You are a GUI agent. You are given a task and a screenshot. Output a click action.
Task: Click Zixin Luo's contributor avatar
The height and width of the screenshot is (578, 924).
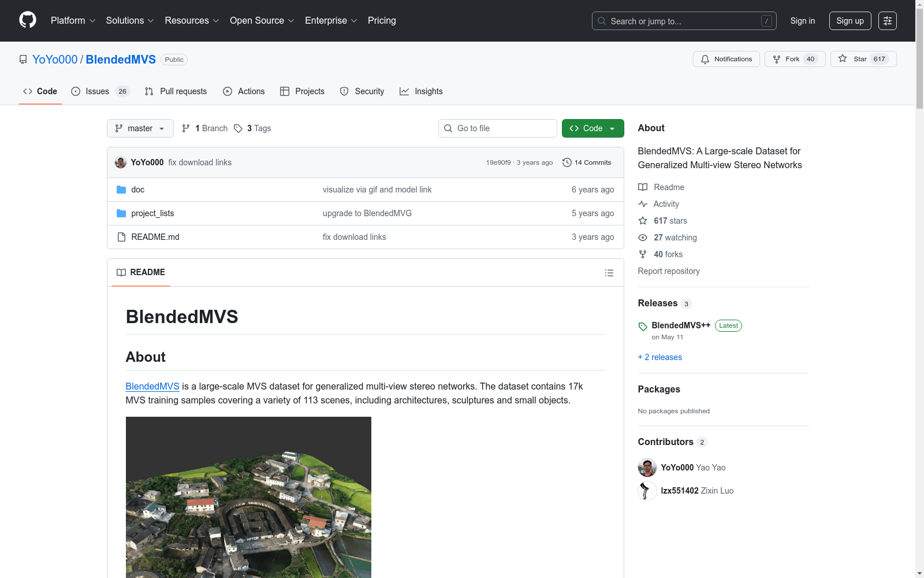(x=647, y=491)
